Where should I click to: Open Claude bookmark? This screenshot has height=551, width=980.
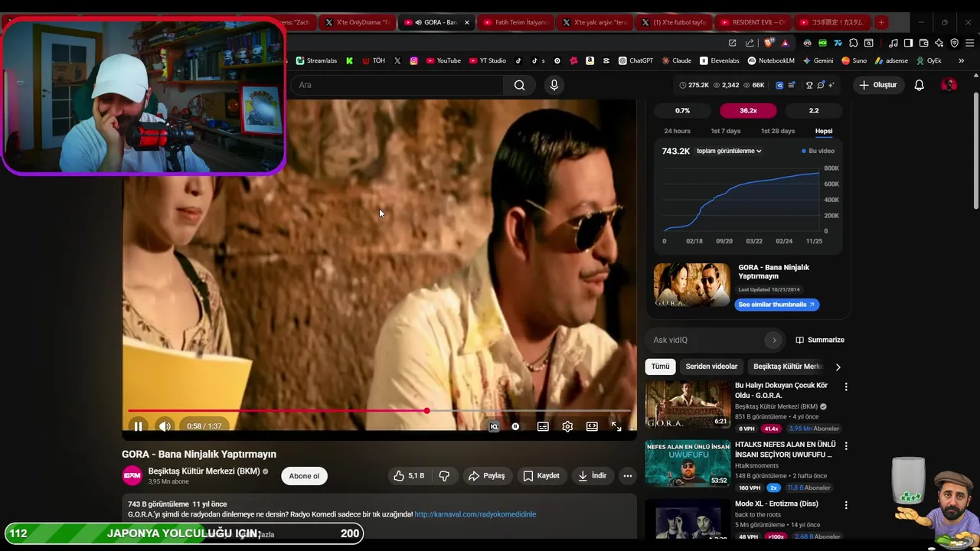[676, 60]
